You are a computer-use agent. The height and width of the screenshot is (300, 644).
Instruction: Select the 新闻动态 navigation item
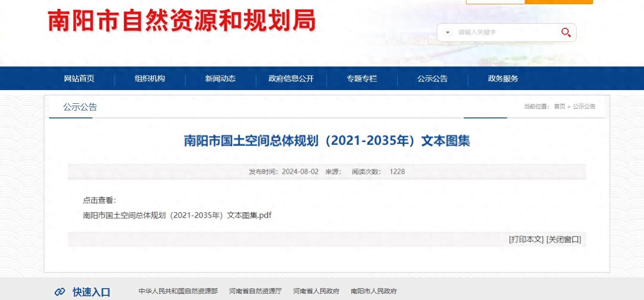pos(220,79)
